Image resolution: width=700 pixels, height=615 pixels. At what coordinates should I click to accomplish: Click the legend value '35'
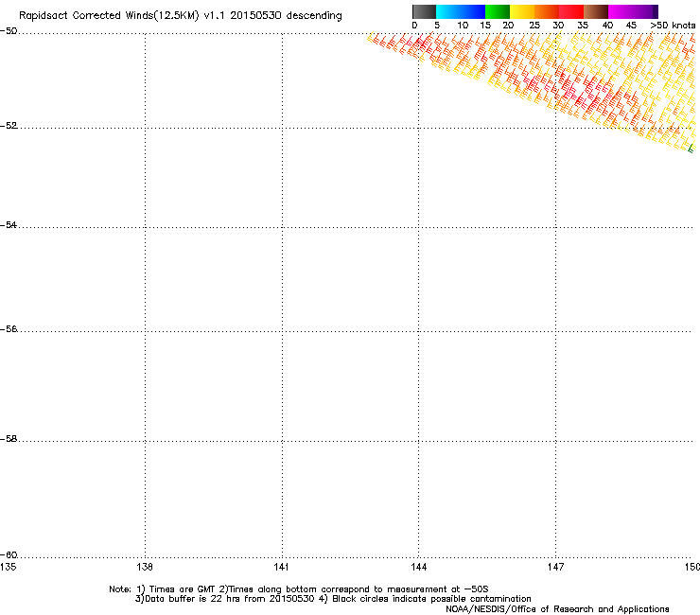click(583, 26)
